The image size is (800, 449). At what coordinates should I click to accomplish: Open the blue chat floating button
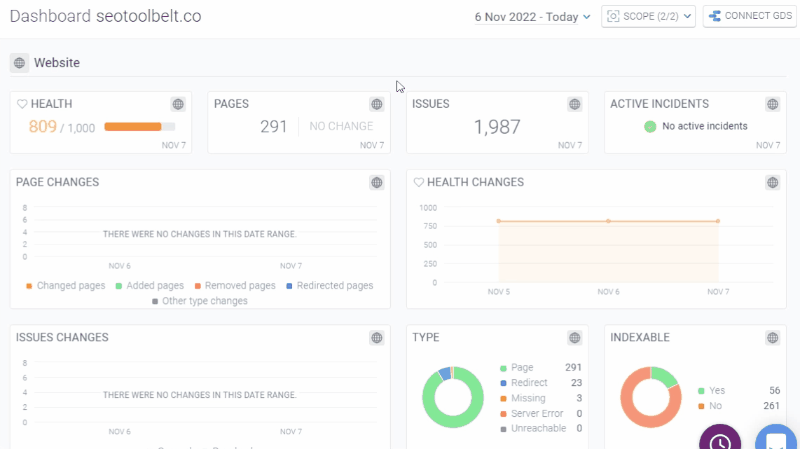tap(776, 439)
